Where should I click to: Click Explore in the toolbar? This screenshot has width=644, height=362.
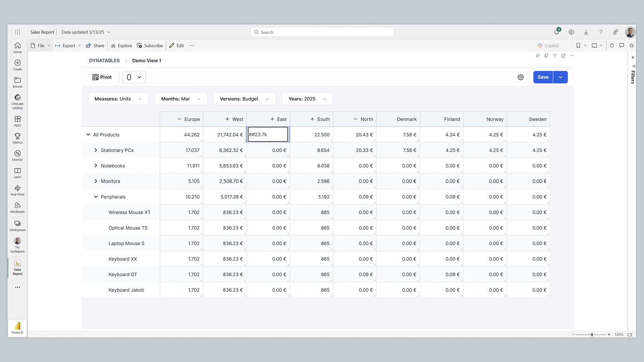point(122,46)
